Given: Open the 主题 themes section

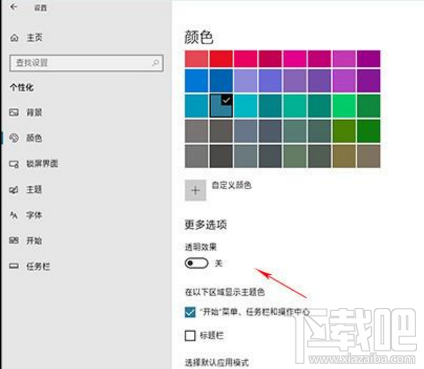Looking at the screenshot, I should 26,189.
